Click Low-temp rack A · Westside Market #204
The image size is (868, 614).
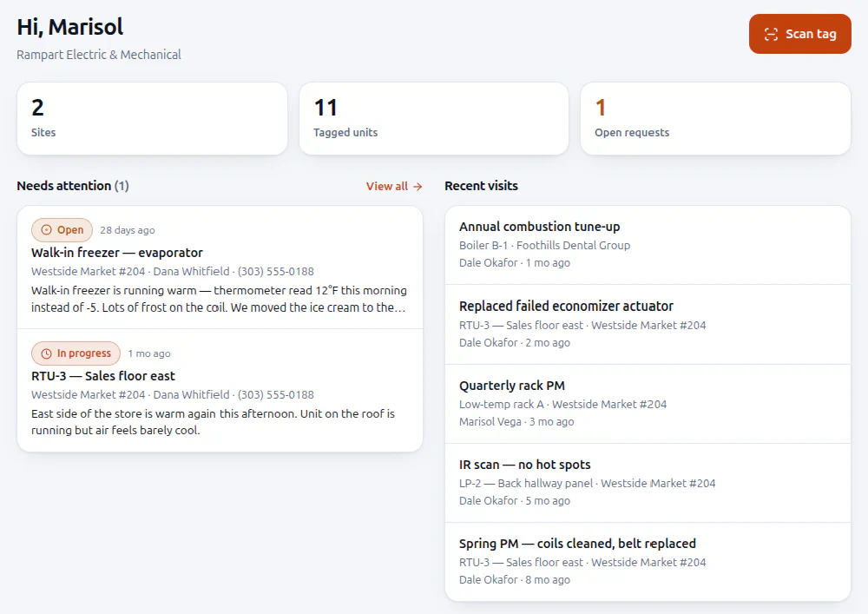point(562,404)
